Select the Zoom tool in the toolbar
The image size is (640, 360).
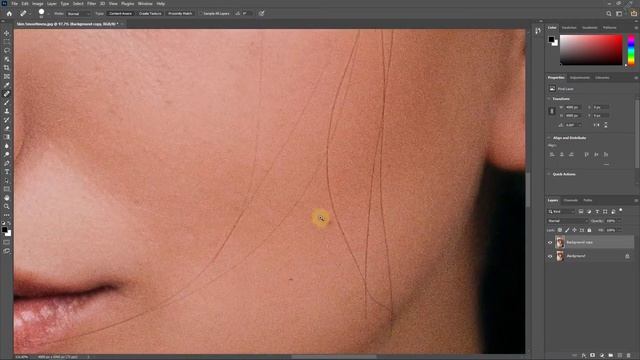tap(7, 207)
